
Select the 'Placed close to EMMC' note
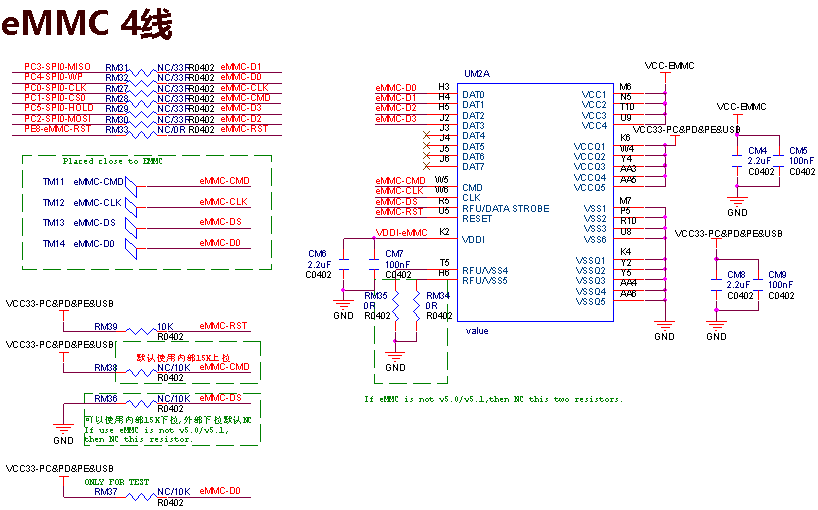(x=112, y=160)
